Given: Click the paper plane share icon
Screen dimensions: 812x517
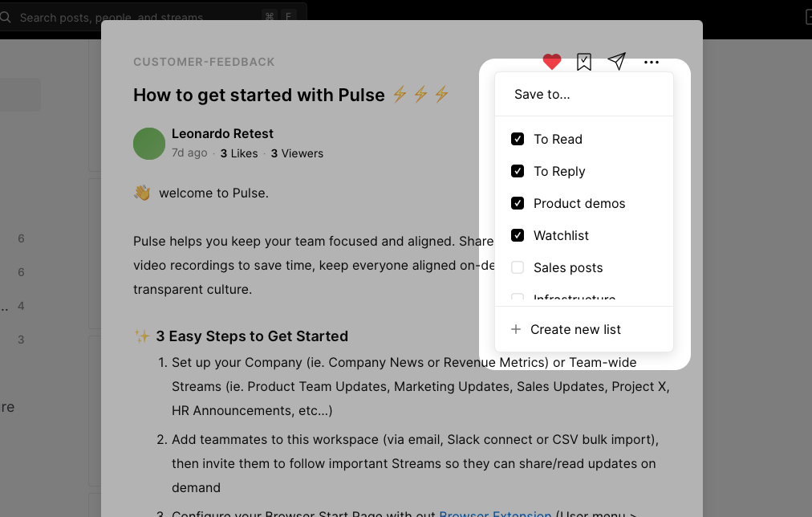Looking at the screenshot, I should tap(616, 62).
